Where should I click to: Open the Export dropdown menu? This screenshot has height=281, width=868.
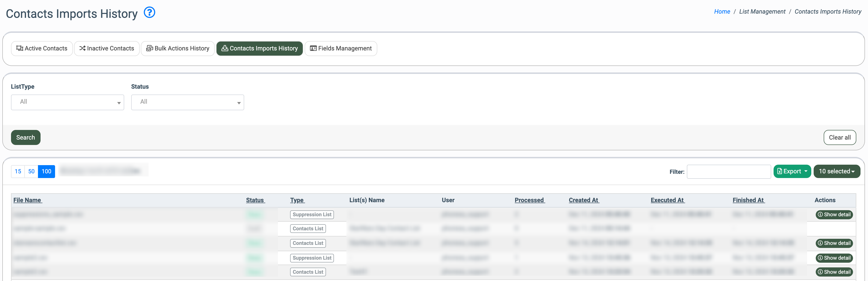pos(792,171)
